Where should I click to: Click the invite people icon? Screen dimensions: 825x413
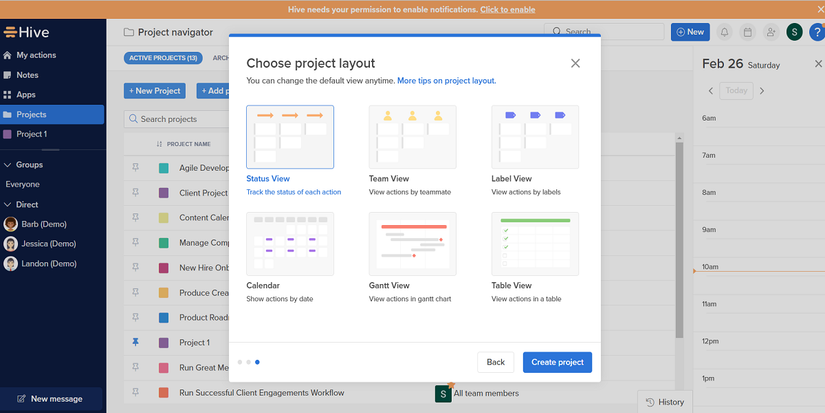point(771,32)
